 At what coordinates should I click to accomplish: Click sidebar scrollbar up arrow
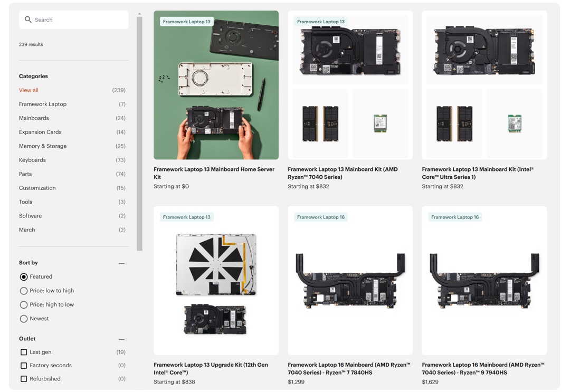pyautogui.click(x=139, y=14)
